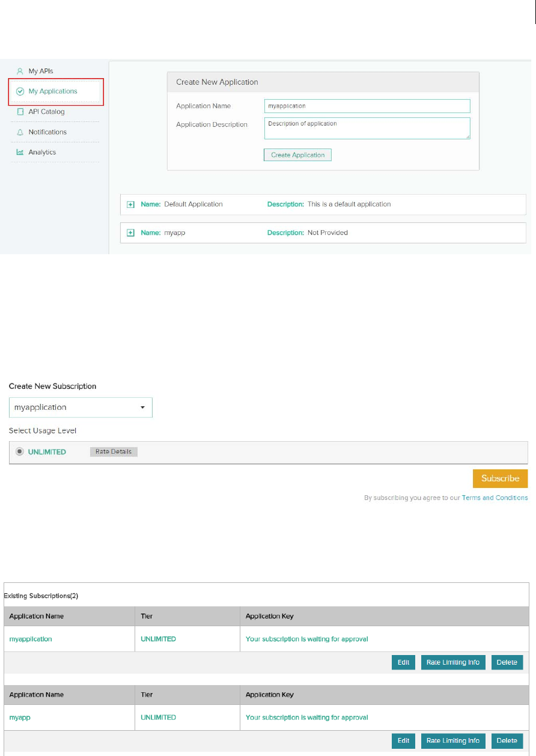Click the My Applications checkmark icon
Image resolution: width=536 pixels, height=756 pixels.
pos(20,91)
